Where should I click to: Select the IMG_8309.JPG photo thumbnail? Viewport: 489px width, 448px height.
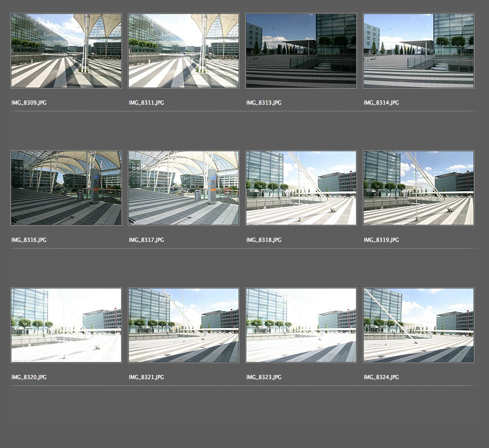pyautogui.click(x=66, y=51)
